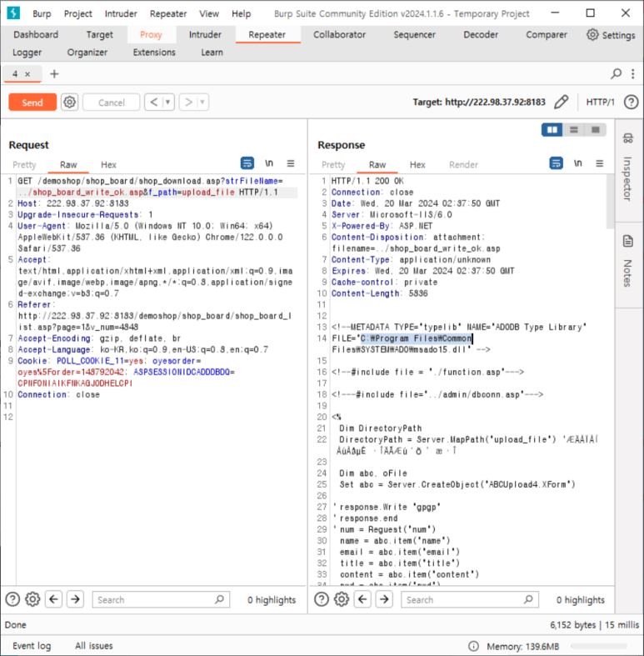
Task: Toggle word wrap in the Response panel
Action: point(557,163)
